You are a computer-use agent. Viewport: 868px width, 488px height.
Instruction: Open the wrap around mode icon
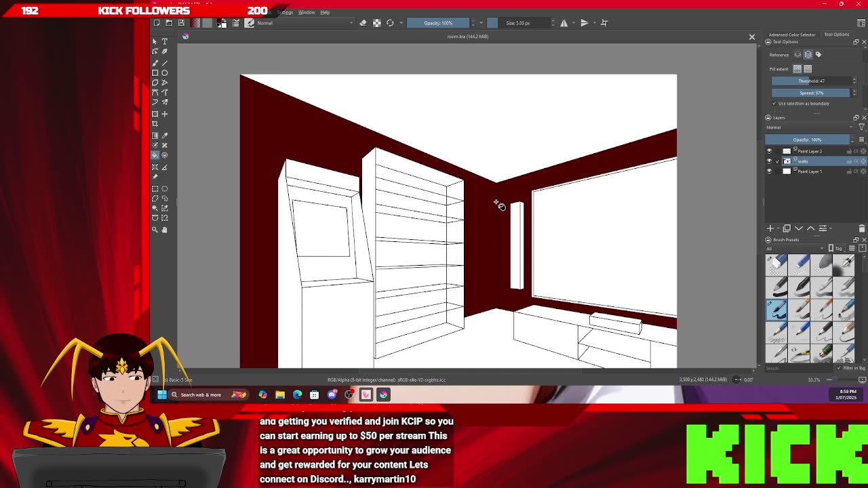coord(605,23)
